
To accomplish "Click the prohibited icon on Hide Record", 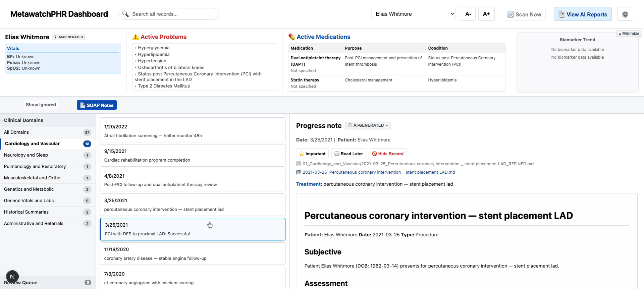I will (374, 154).
